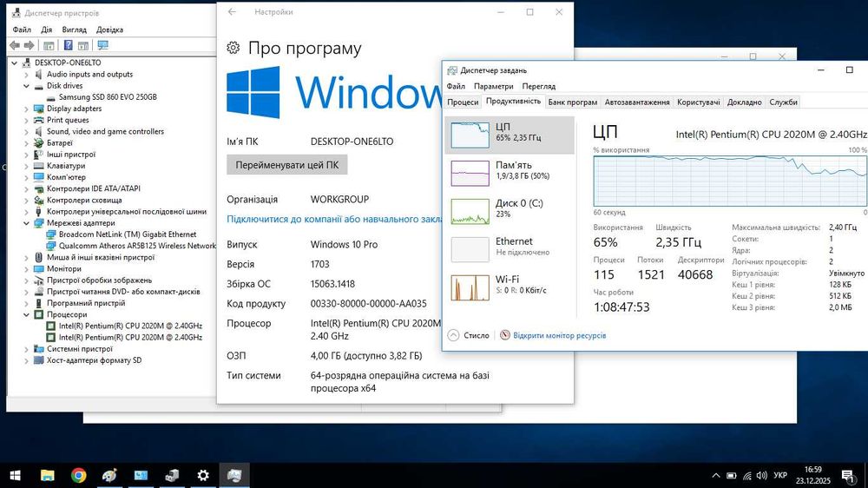Switch to Банк програм tab
This screenshot has height=488, width=868.
572,102
